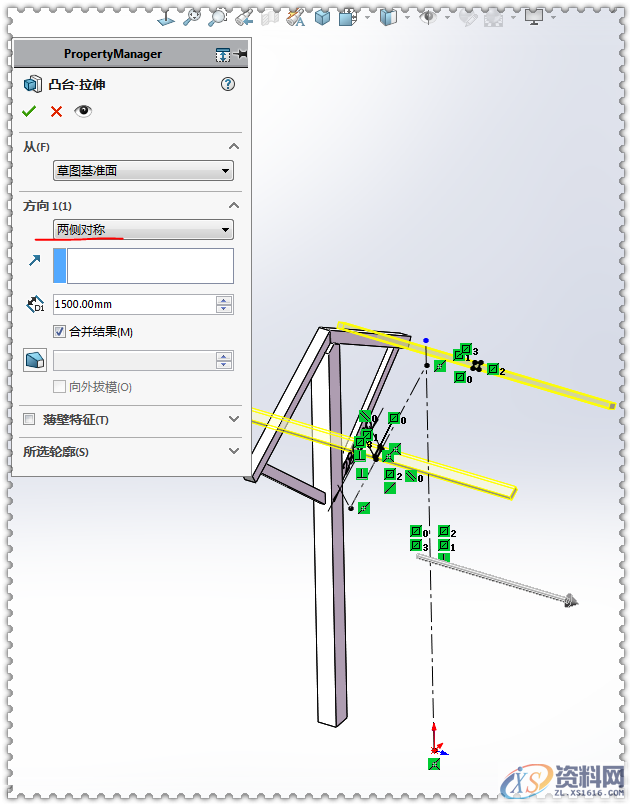Screen dimensions: 632x806
Task: Open the Display Style dropdown arrow
Action: [368, 17]
